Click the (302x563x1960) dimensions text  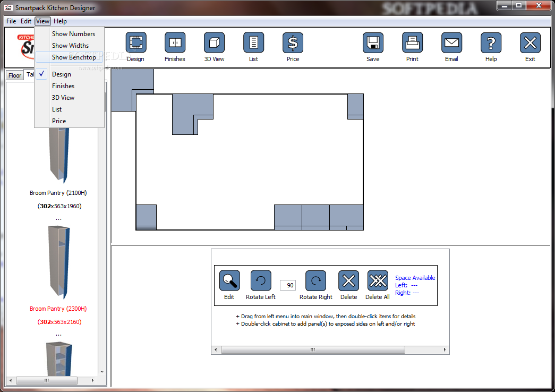tap(59, 206)
